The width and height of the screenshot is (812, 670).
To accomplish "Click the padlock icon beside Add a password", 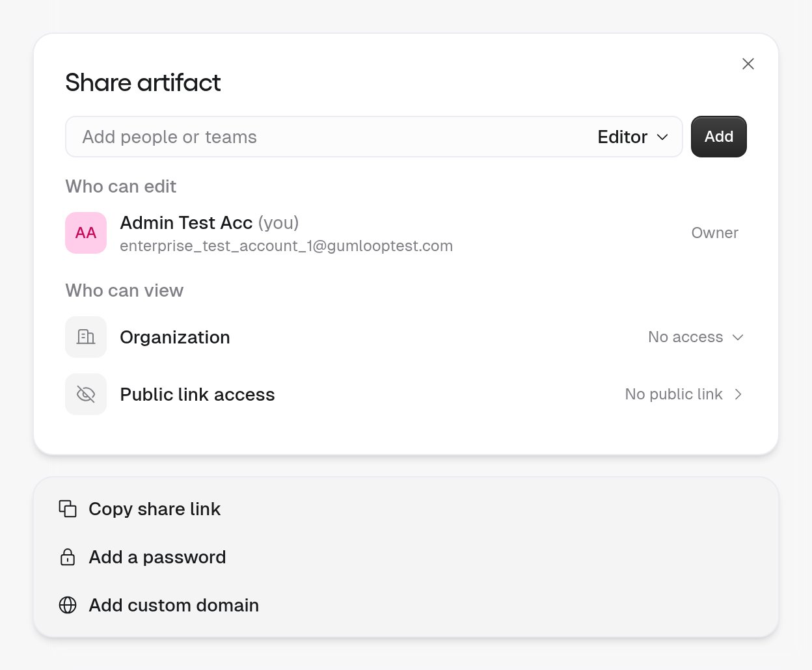I will [x=68, y=557].
